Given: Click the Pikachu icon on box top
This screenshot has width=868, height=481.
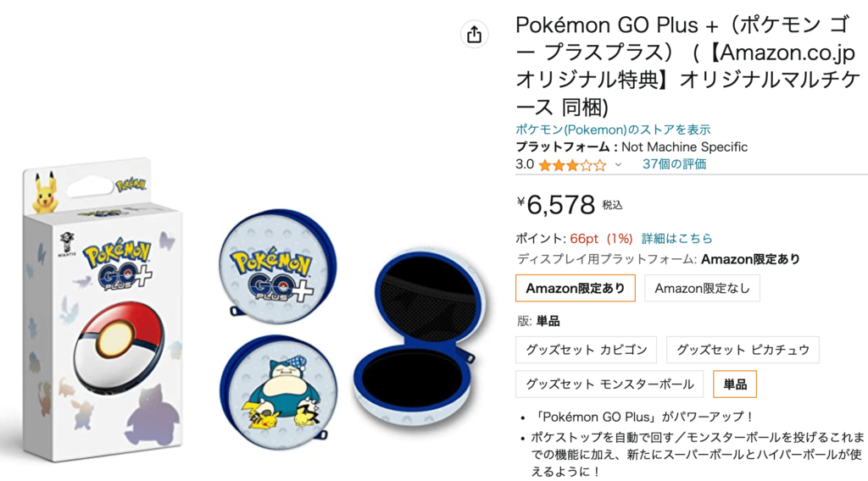Looking at the screenshot, I should [x=46, y=192].
